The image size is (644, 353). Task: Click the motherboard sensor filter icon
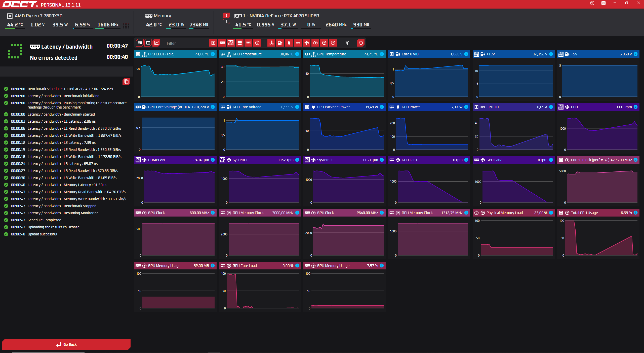click(231, 43)
